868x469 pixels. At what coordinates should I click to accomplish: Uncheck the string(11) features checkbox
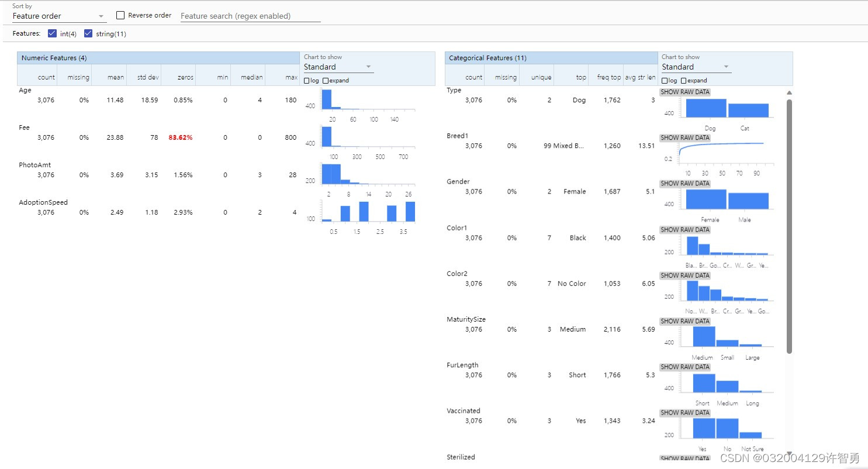point(88,33)
